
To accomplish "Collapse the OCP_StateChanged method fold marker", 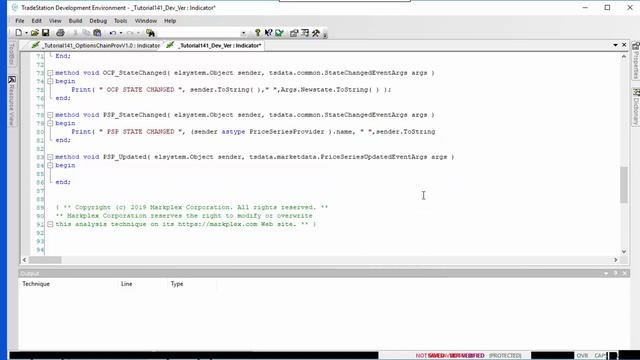I will point(50,73).
